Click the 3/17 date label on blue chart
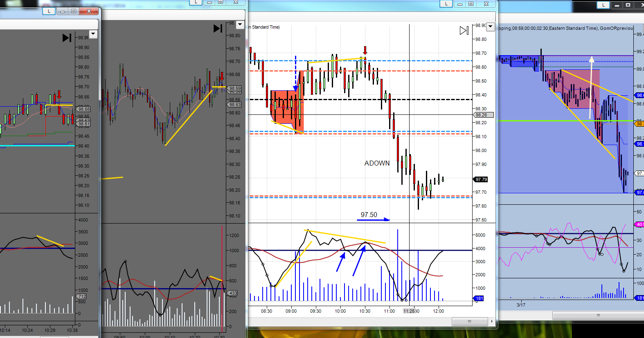The image size is (644, 338). pos(521,305)
